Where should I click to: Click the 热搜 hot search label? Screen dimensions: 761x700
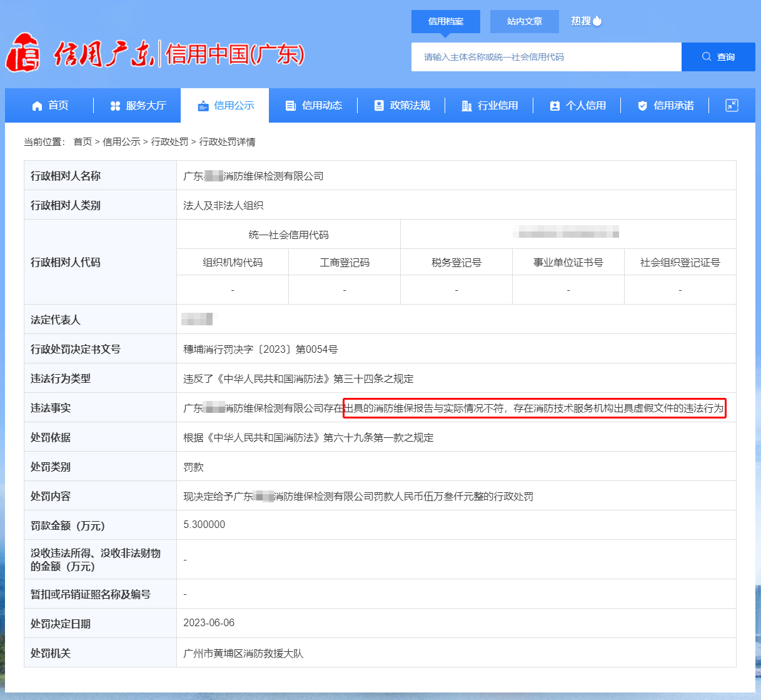pos(580,21)
